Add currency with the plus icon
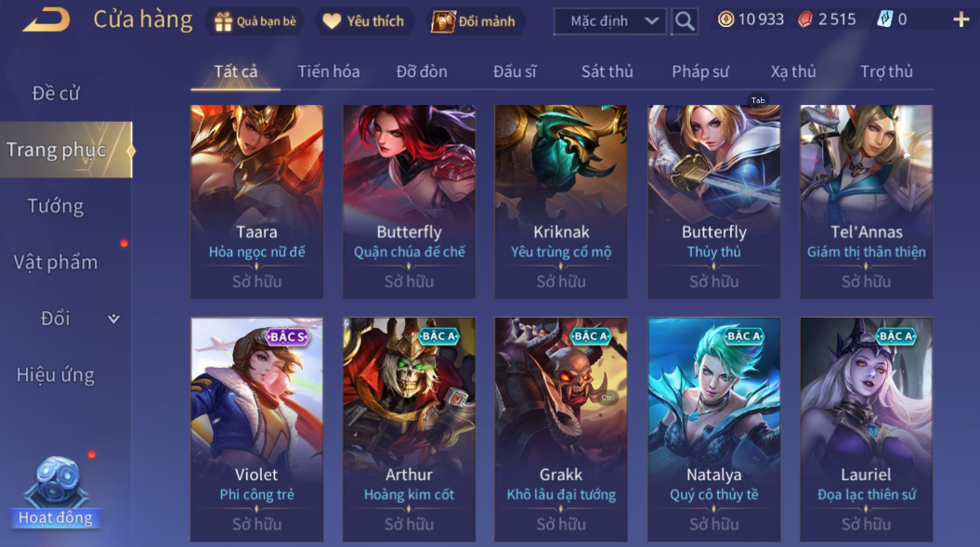This screenshot has height=547, width=980. [x=960, y=20]
